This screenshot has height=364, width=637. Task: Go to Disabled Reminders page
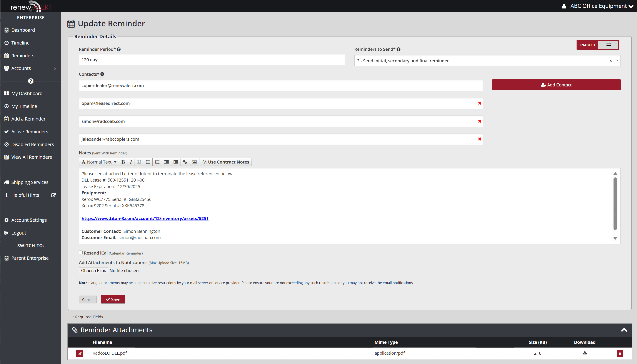33,144
